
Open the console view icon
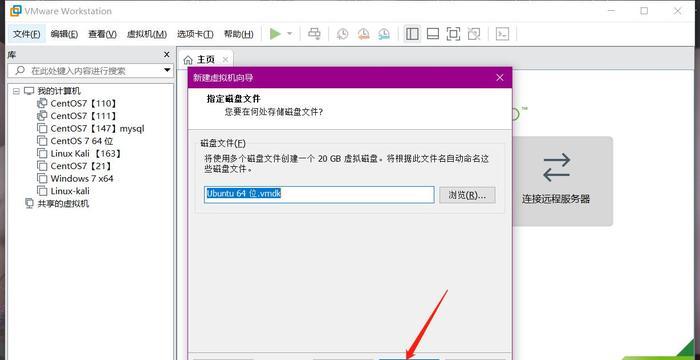coord(503,34)
